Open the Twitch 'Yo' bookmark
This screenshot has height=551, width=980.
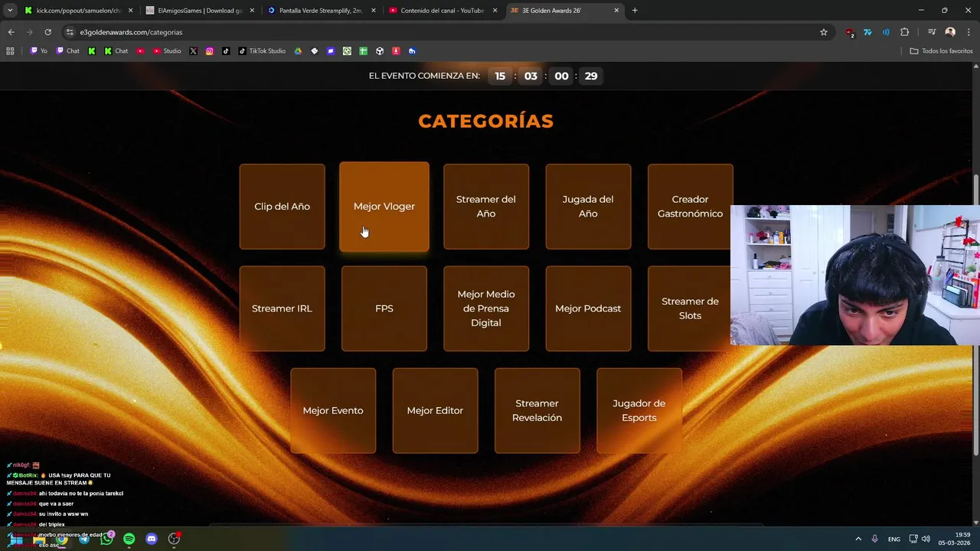[x=39, y=51]
